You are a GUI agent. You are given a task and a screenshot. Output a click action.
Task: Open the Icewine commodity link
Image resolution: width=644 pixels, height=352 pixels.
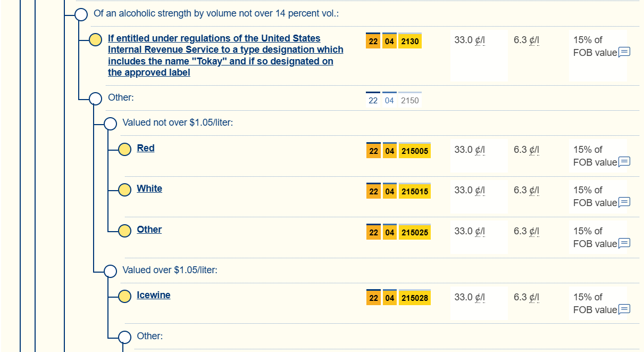point(153,295)
